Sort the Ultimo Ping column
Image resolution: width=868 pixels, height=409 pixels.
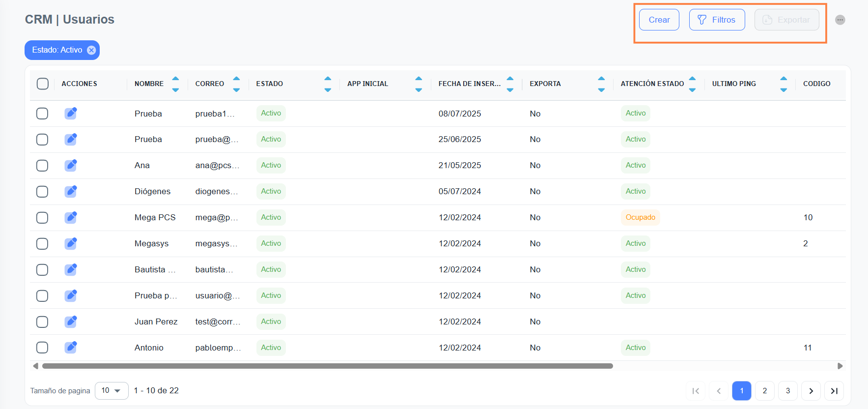click(784, 84)
